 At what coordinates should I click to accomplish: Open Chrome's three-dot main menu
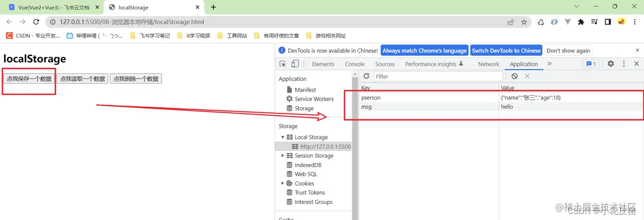(x=635, y=22)
